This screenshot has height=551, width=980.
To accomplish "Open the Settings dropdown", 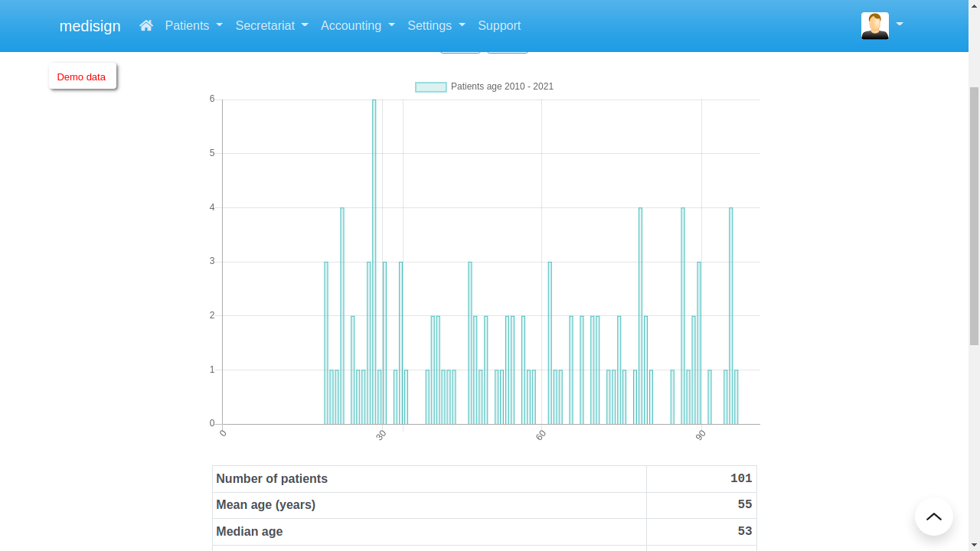I will [x=436, y=25].
